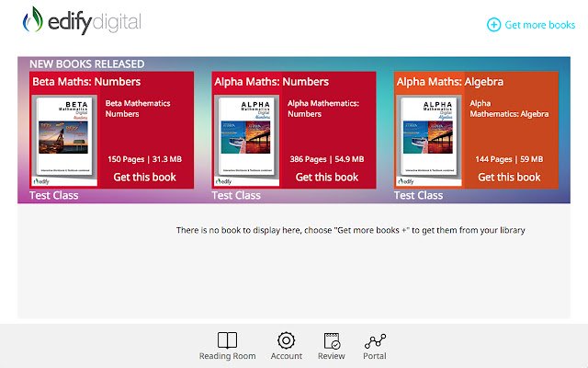Click the edify digital logo
The width and height of the screenshot is (588, 368).
[82, 20]
